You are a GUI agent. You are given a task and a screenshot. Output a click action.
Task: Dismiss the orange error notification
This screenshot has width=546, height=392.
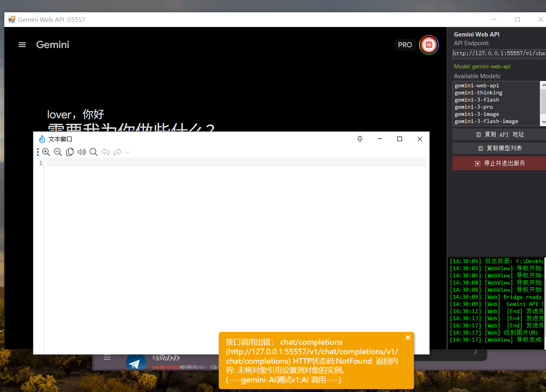click(x=408, y=338)
